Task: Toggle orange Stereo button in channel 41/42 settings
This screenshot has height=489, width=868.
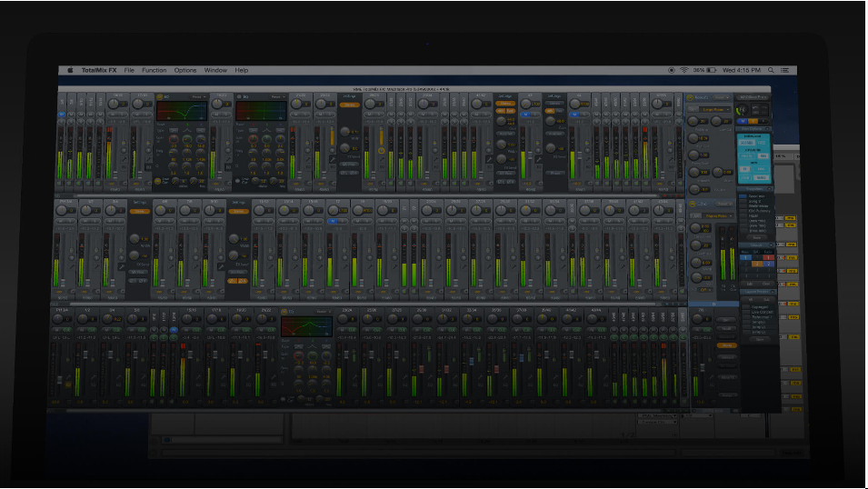Action: tap(504, 103)
